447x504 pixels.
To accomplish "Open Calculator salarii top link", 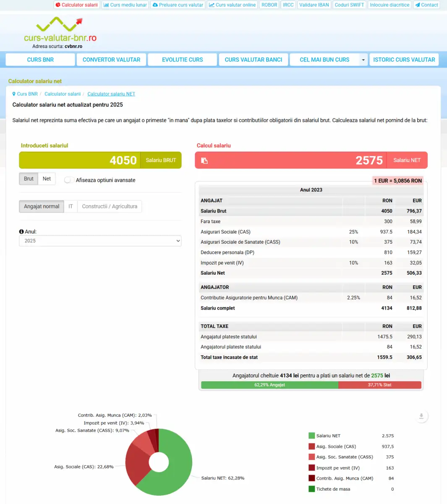I will pyautogui.click(x=76, y=5).
